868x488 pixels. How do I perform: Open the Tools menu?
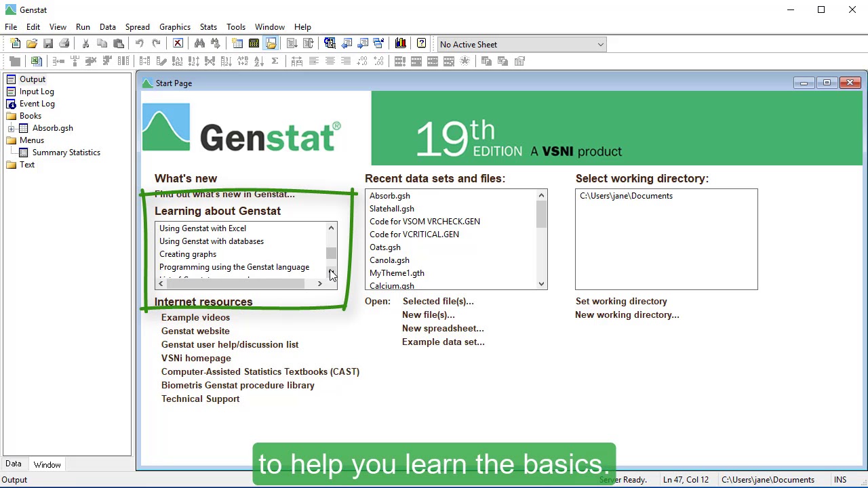tap(236, 27)
